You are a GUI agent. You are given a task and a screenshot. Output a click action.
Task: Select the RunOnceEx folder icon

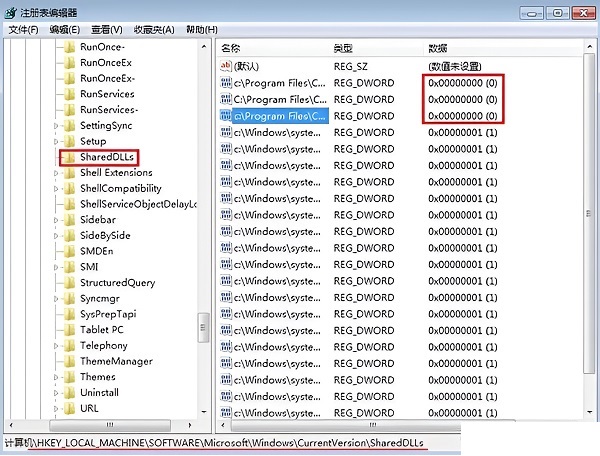pos(70,63)
